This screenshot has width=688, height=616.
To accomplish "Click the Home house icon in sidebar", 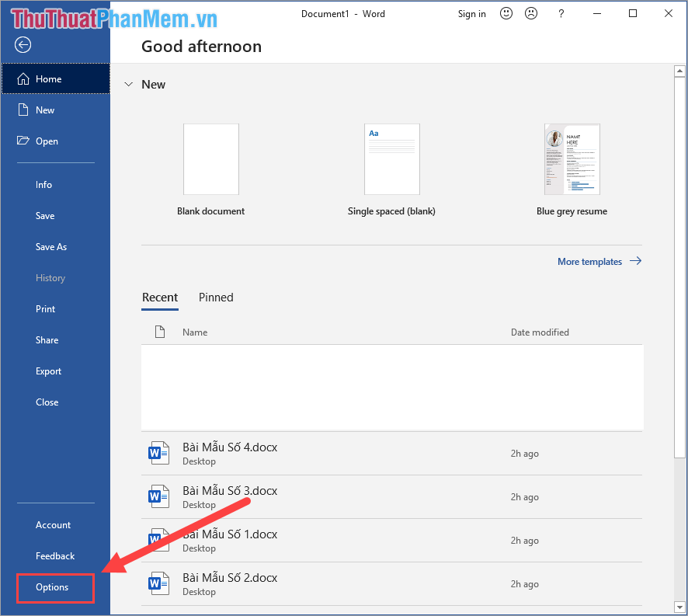I will [x=23, y=79].
